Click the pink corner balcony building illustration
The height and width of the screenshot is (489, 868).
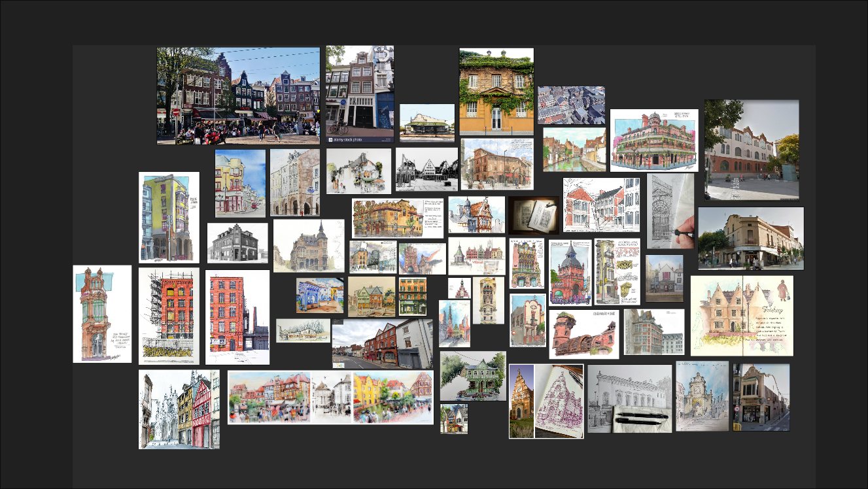click(653, 141)
